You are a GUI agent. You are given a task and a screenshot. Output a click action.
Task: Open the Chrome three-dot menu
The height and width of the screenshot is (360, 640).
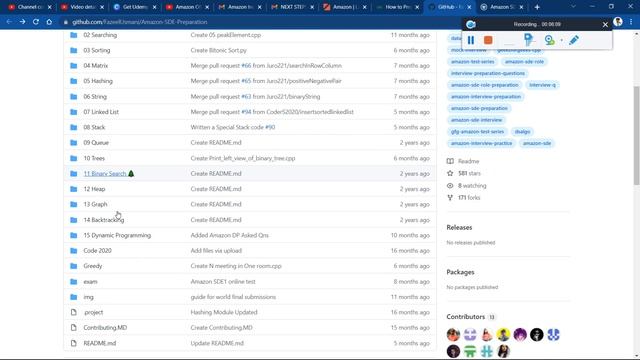coord(631,22)
